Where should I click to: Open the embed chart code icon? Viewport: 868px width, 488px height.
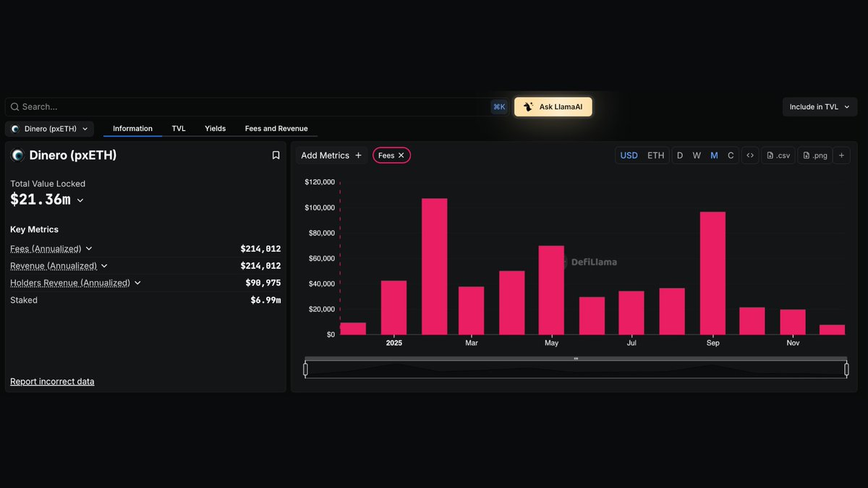point(750,155)
